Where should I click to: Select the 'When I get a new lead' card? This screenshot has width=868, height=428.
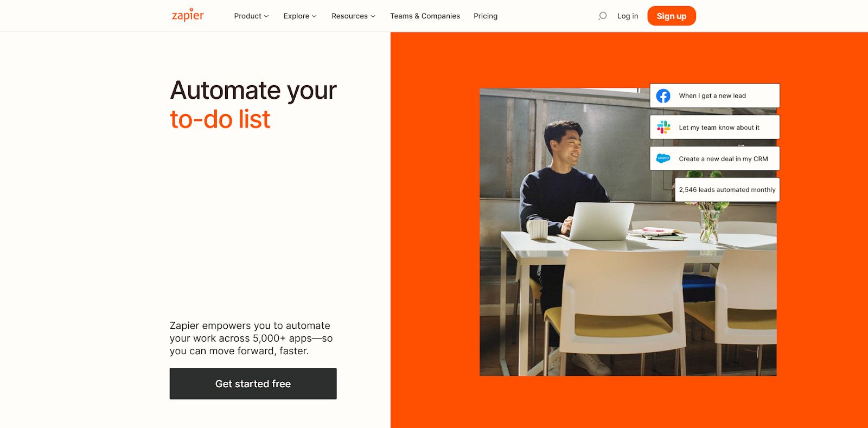point(714,95)
